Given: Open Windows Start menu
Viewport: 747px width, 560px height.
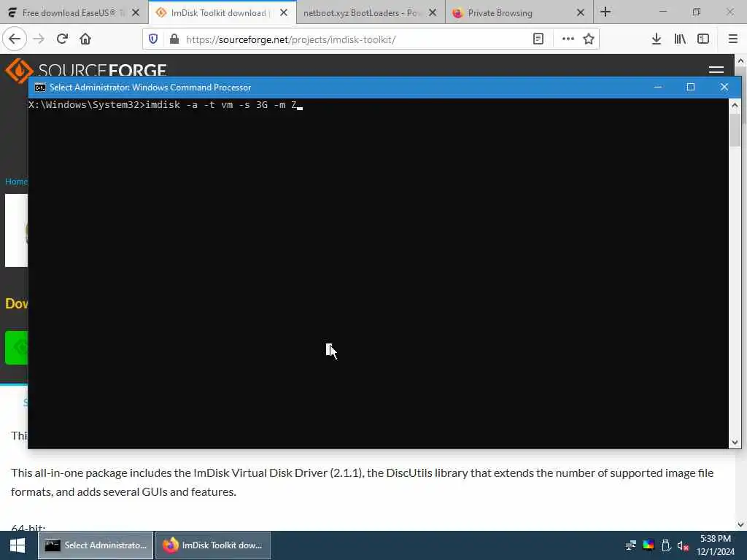Looking at the screenshot, I should [x=18, y=545].
